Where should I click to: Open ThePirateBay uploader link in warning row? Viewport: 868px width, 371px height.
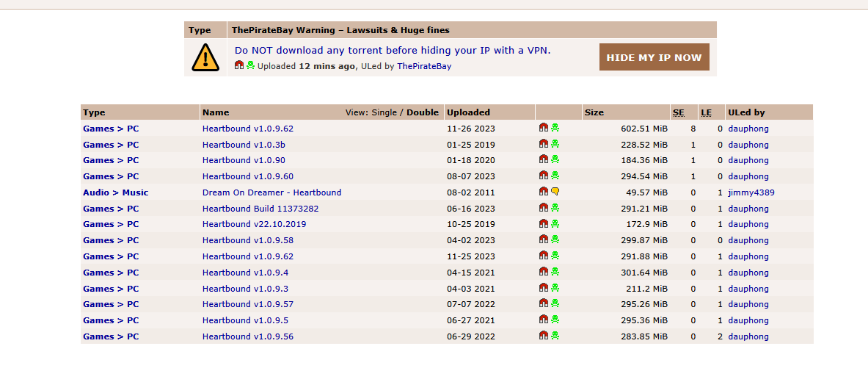[424, 66]
